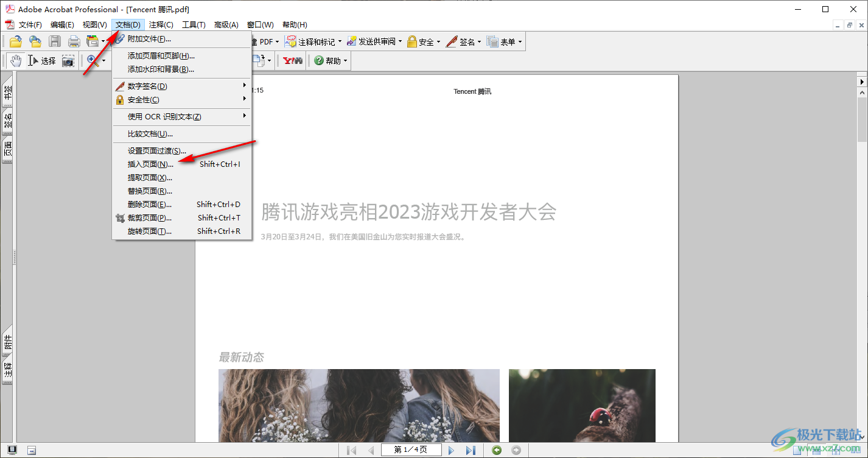Click the Acrobat document icon in menu bar

[10, 24]
